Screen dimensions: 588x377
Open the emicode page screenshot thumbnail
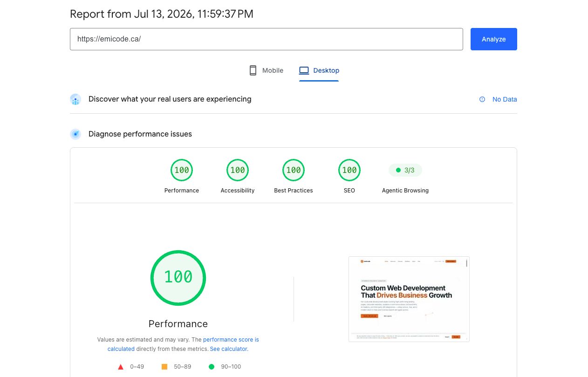409,299
